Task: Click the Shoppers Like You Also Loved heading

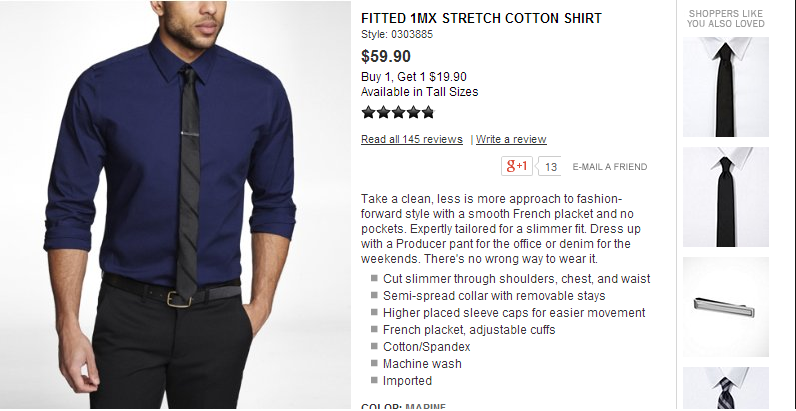Action: (x=726, y=18)
